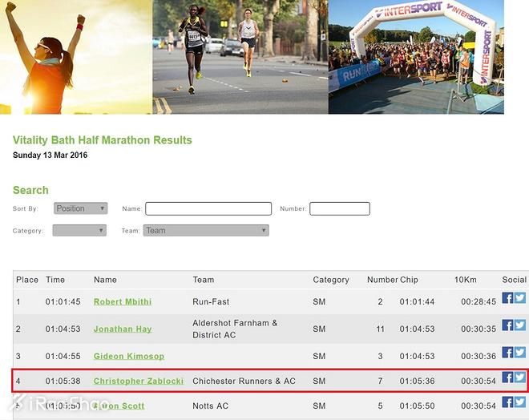Open Robert Mbithi's runner profile link
This screenshot has height=420, width=529.
coord(122,301)
